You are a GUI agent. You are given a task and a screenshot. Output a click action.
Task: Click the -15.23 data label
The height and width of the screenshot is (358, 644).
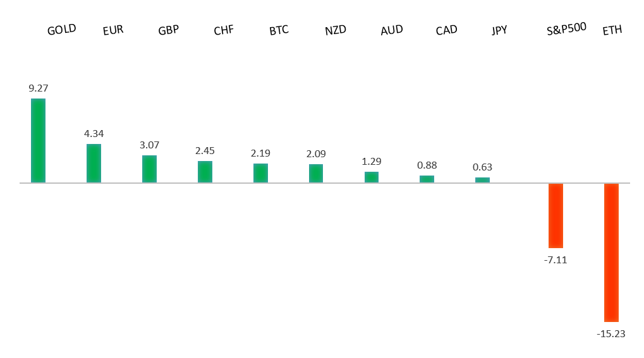tap(611, 333)
